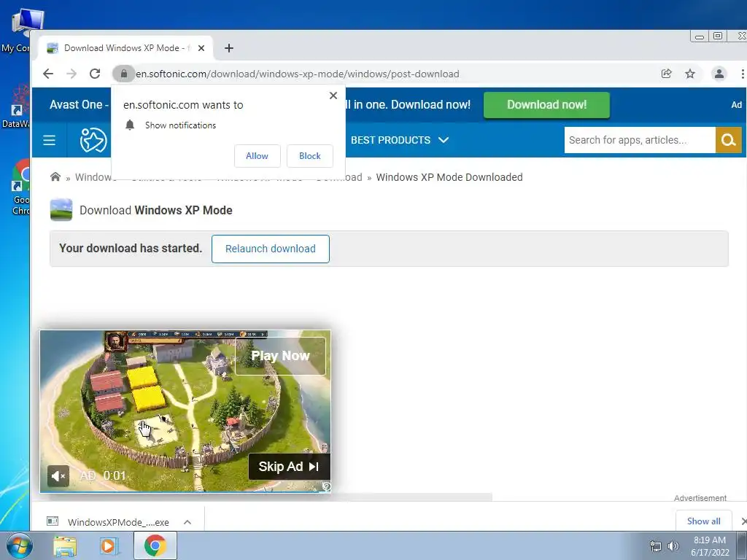The height and width of the screenshot is (560, 747).
Task: Open a new tab with plus button
Action: click(x=228, y=48)
